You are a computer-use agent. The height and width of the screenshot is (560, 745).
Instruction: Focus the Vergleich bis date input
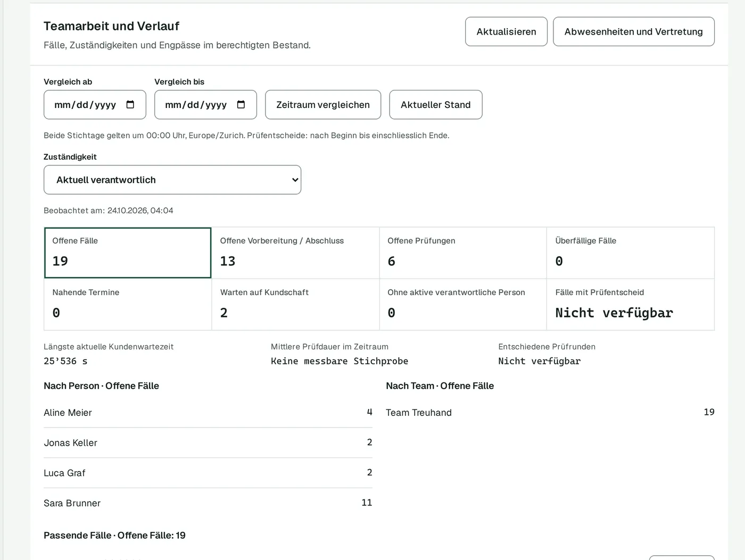pyautogui.click(x=205, y=105)
